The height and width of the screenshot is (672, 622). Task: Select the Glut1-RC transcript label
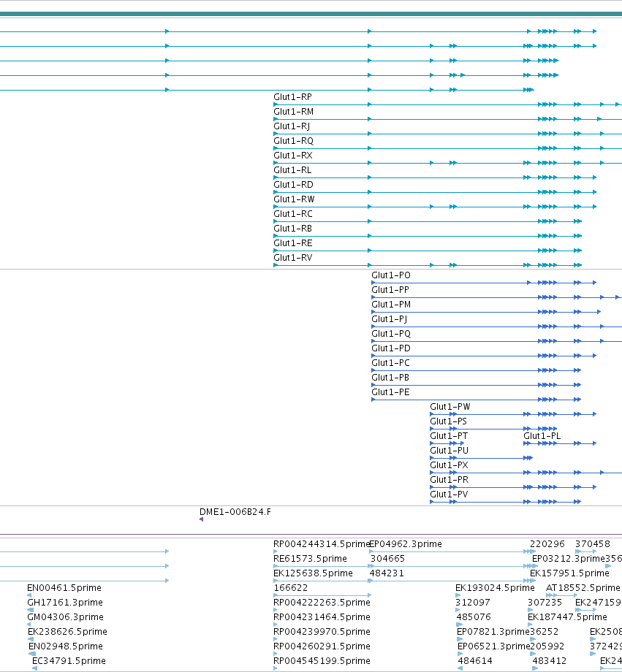pos(293,214)
